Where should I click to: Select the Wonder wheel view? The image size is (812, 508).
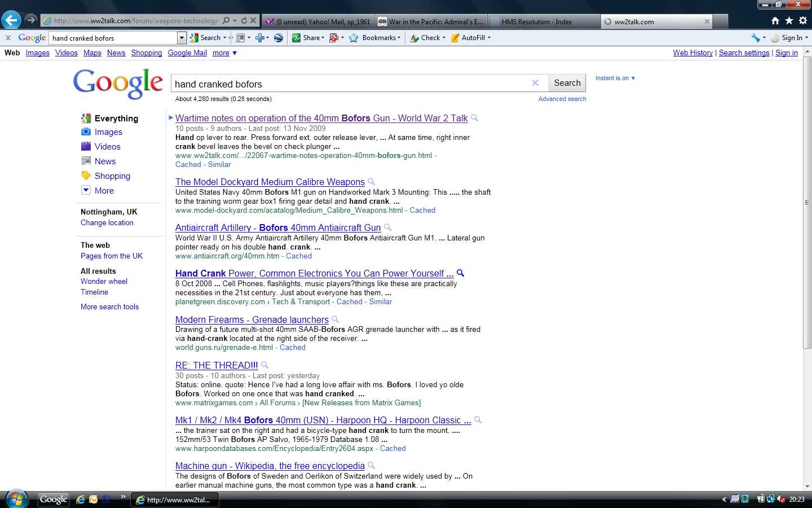point(104,282)
